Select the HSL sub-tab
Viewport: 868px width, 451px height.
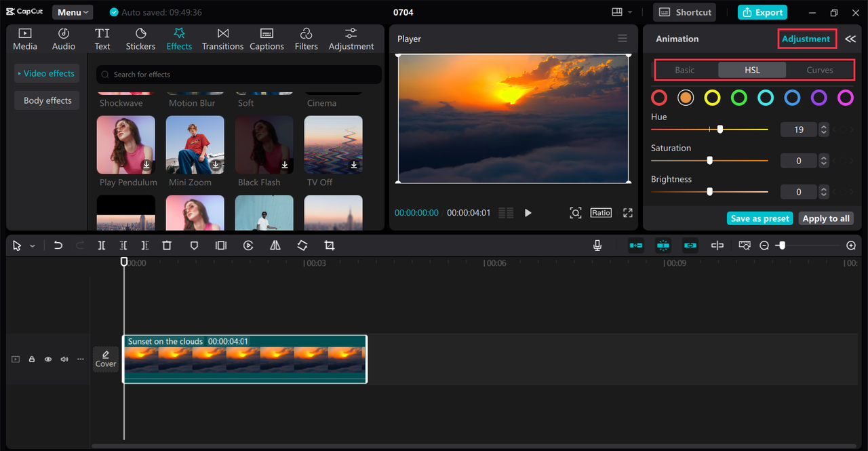pyautogui.click(x=752, y=70)
